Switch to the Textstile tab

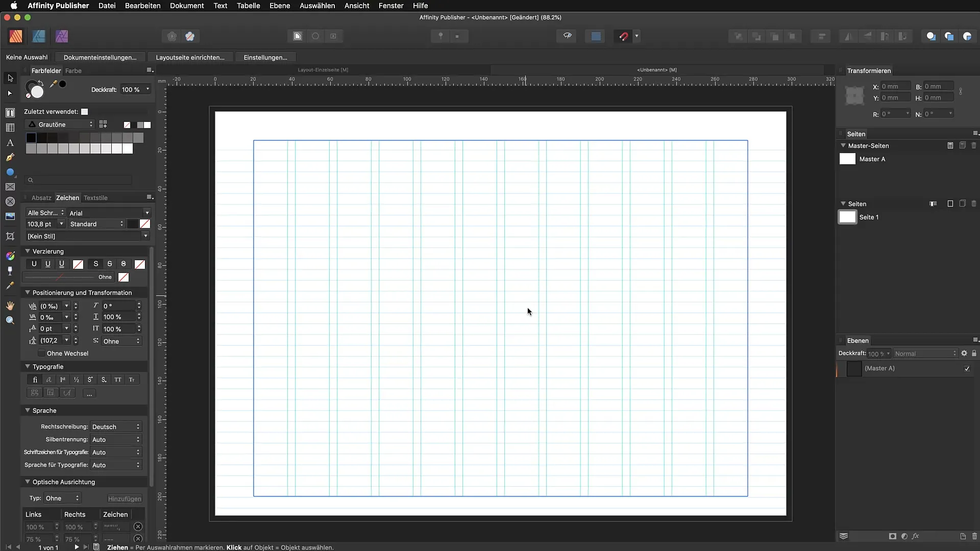95,198
